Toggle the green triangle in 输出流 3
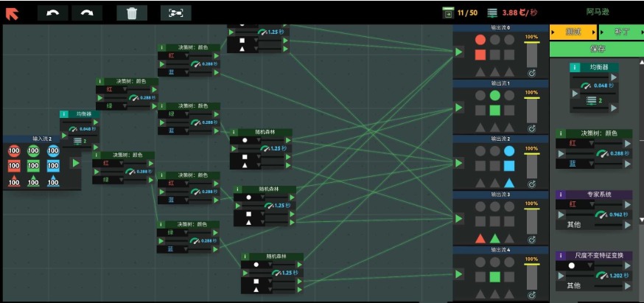Image resolution: width=644 pixels, height=303 pixels. pos(495,238)
